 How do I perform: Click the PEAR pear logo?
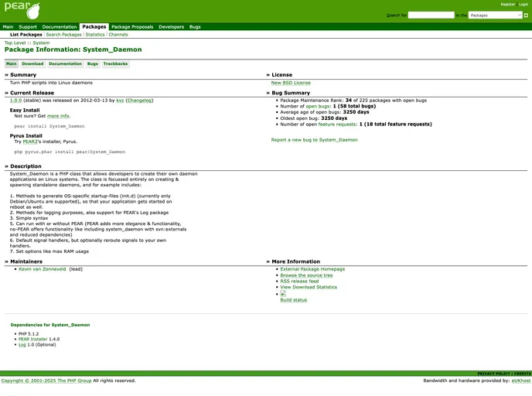[x=22, y=11]
